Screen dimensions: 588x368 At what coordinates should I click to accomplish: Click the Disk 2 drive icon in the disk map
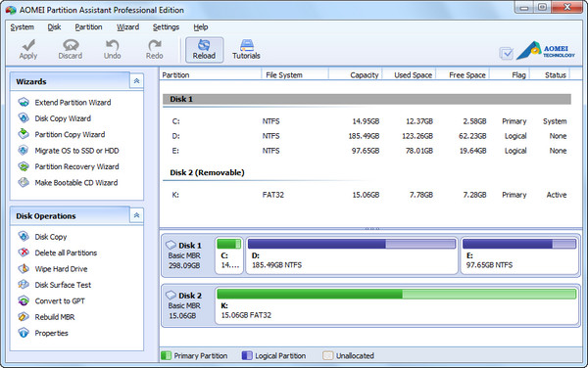171,295
